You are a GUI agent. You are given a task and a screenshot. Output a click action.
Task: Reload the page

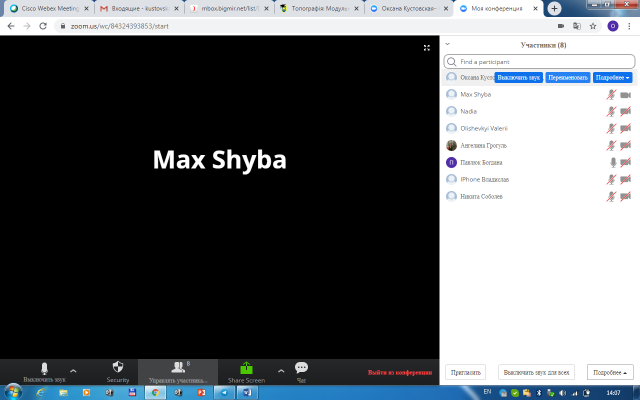click(x=43, y=26)
